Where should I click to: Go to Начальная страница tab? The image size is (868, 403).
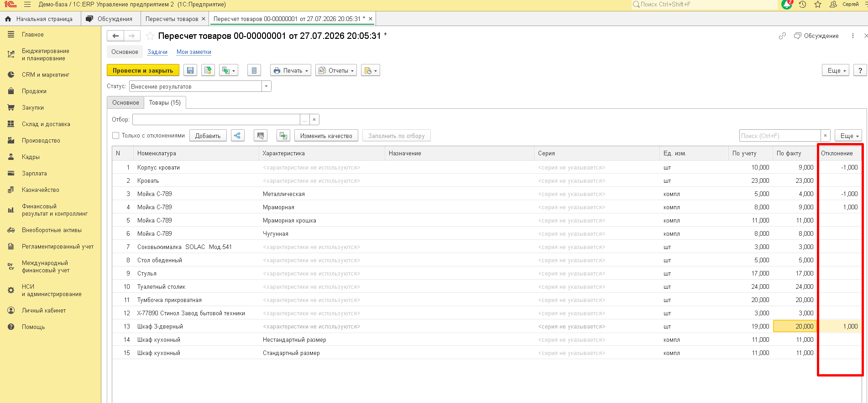pyautogui.click(x=40, y=19)
